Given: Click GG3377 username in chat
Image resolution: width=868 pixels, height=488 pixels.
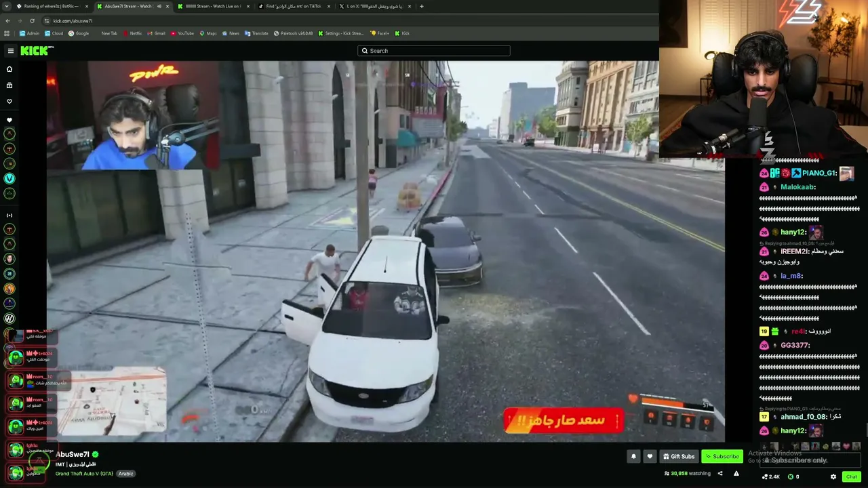Looking at the screenshot, I should click(x=795, y=345).
